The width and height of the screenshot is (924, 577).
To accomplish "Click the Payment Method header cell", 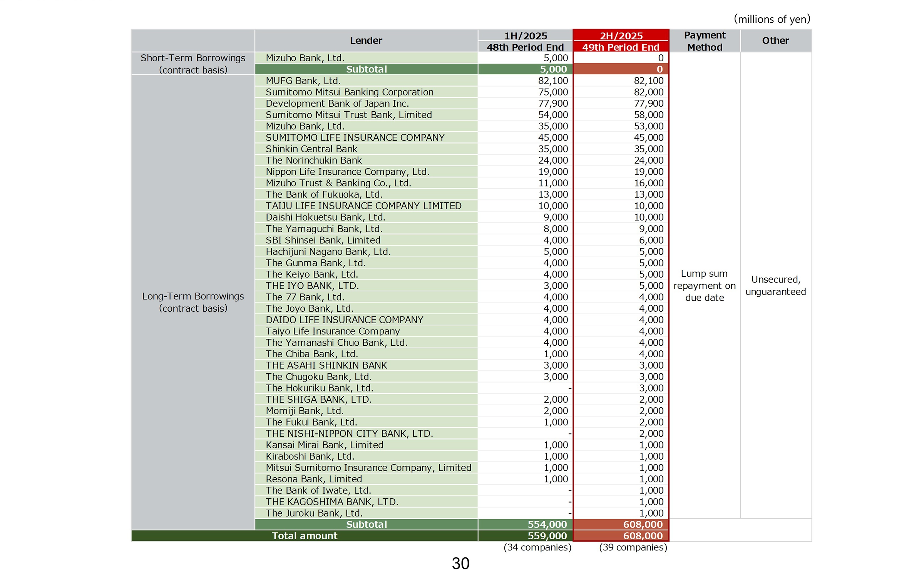I will tap(705, 41).
